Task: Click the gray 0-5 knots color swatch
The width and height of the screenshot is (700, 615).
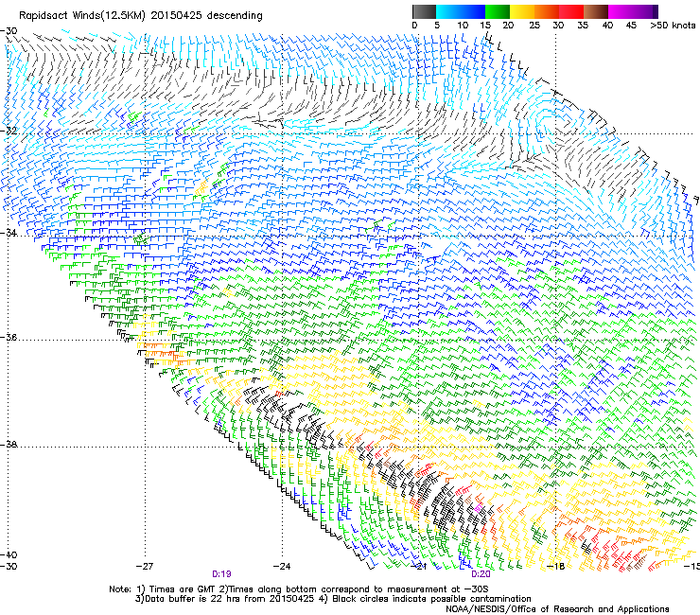Action: click(425, 11)
